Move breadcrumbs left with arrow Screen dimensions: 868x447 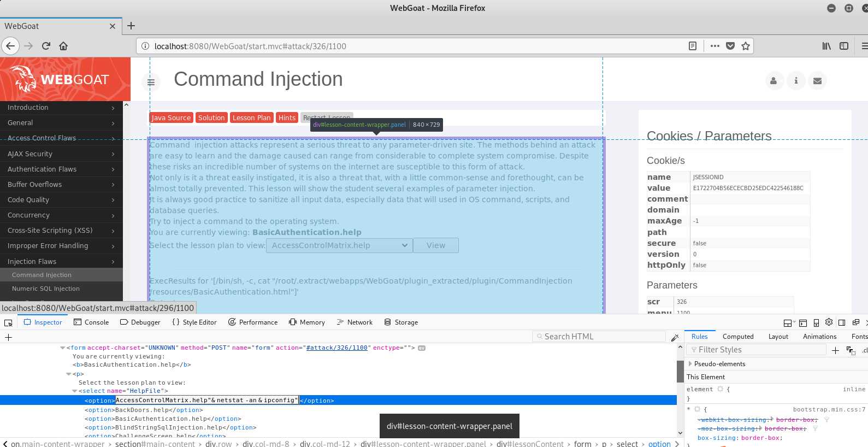tap(5, 444)
